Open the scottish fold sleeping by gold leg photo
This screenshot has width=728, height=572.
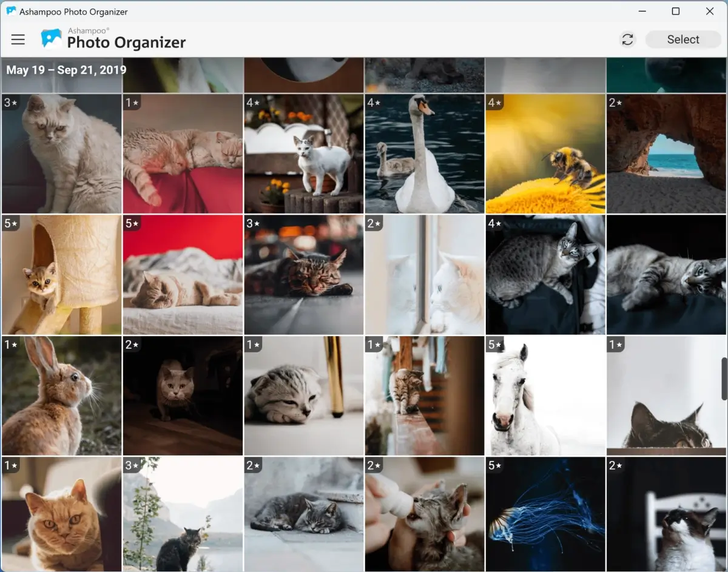pos(303,395)
